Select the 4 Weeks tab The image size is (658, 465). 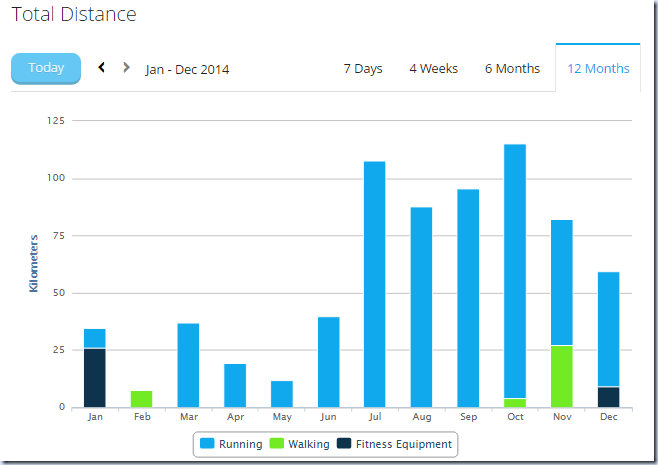click(x=433, y=68)
